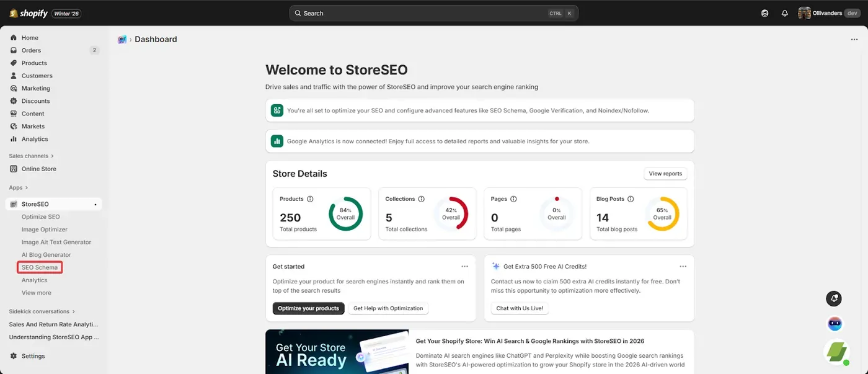Open Understanding StoreSEO App conversation

pyautogui.click(x=53, y=337)
